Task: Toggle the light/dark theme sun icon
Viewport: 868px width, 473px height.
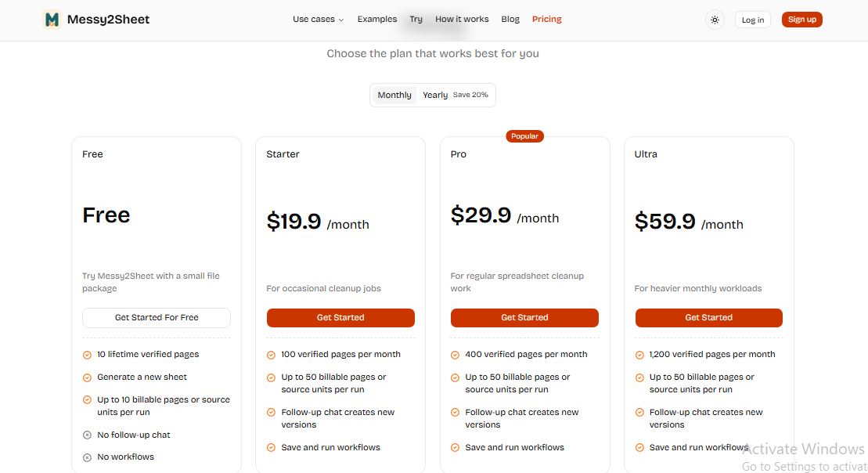Action: tap(715, 20)
